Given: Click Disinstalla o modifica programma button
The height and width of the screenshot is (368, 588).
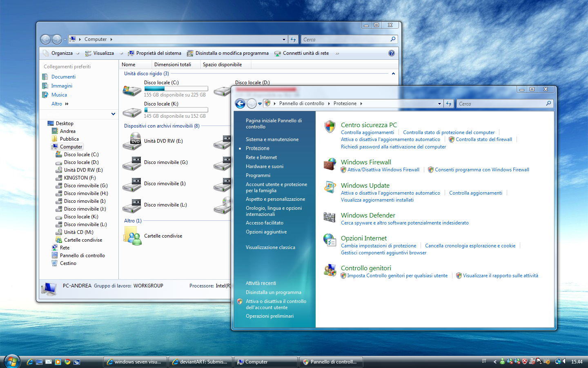Looking at the screenshot, I should (x=228, y=53).
